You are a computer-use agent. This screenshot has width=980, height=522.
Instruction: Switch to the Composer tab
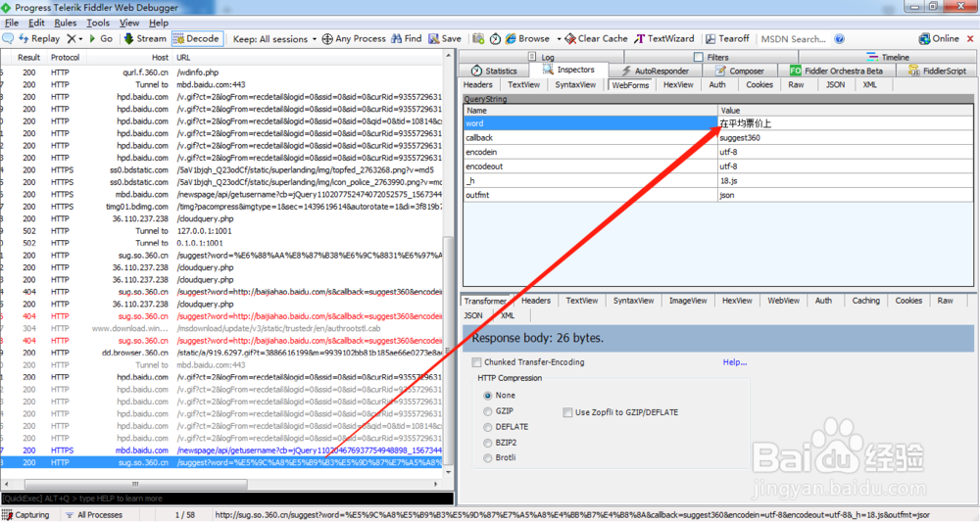point(739,71)
